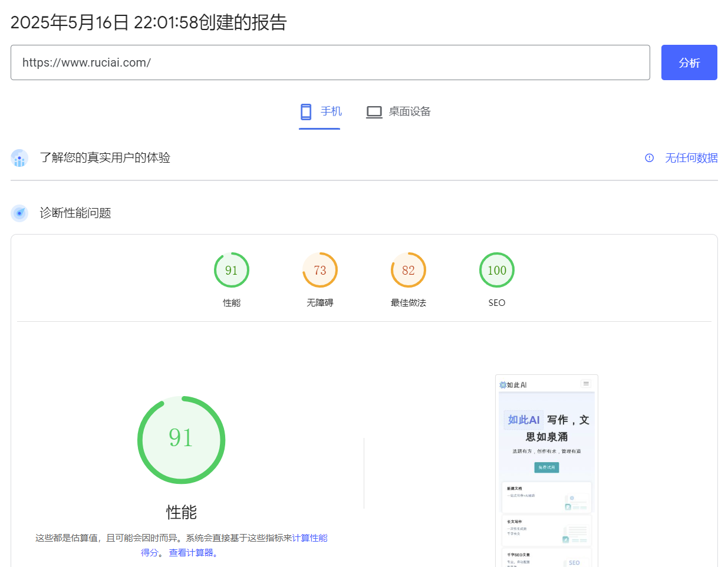Select the 82 最佳做法 score gauge

tap(409, 270)
